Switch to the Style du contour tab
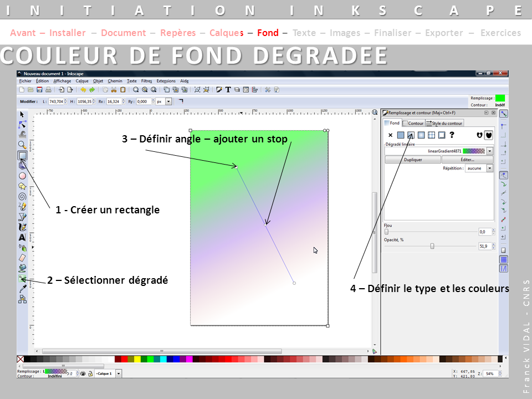The width and height of the screenshot is (532, 399). click(x=444, y=123)
